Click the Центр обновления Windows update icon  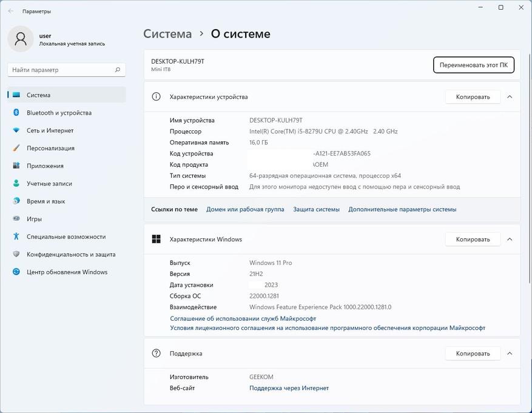16,272
